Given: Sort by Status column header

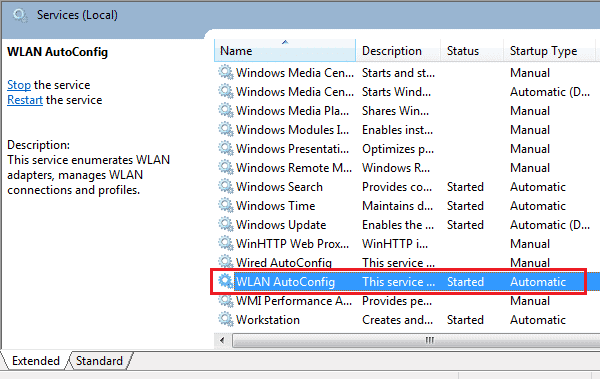Looking at the screenshot, I should [472, 51].
